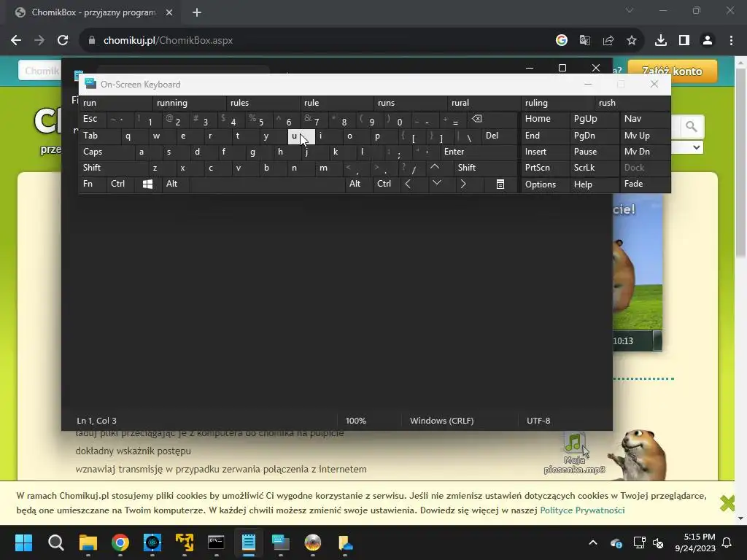Viewport: 747px width, 560px height.
Task: Toggle the right Shift key
Action: (x=486, y=168)
